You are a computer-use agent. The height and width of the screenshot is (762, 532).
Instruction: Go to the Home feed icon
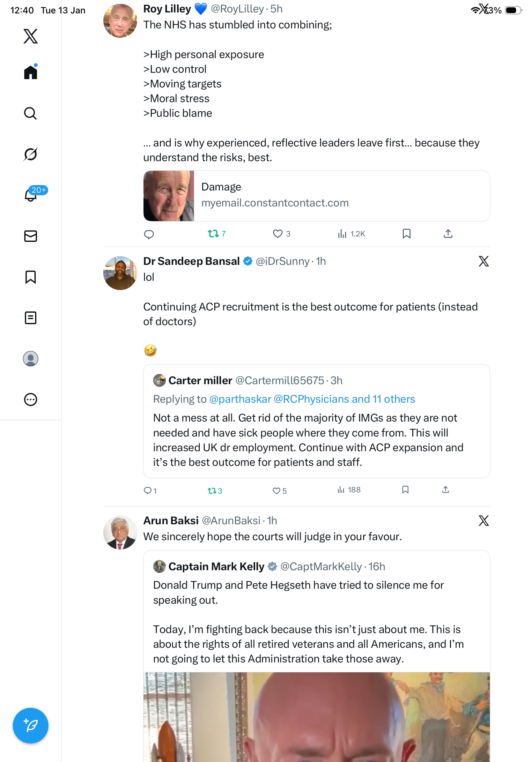pos(31,72)
